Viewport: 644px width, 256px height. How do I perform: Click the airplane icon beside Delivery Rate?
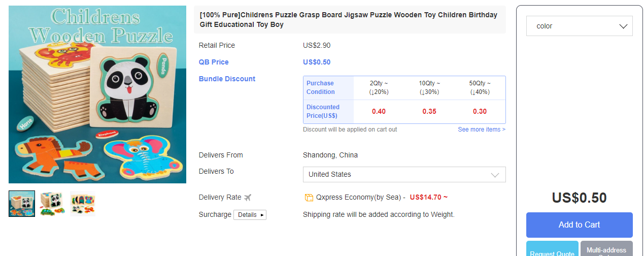[248, 198]
